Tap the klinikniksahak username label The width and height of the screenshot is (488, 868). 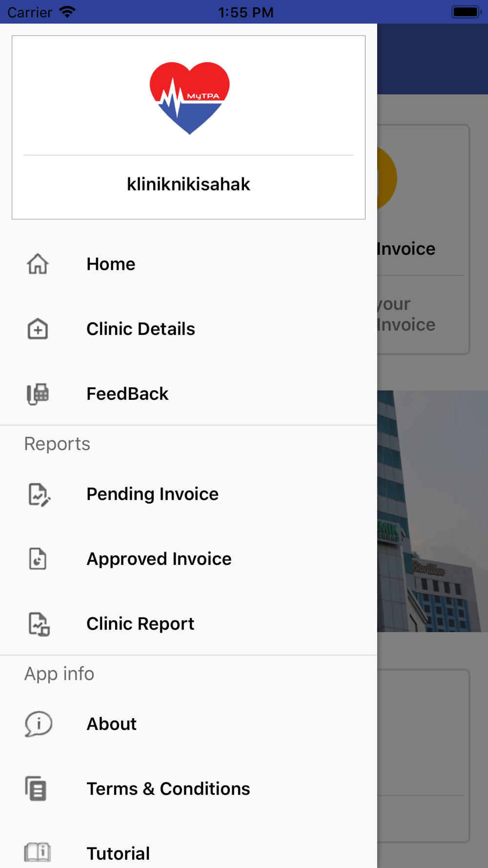tap(188, 185)
